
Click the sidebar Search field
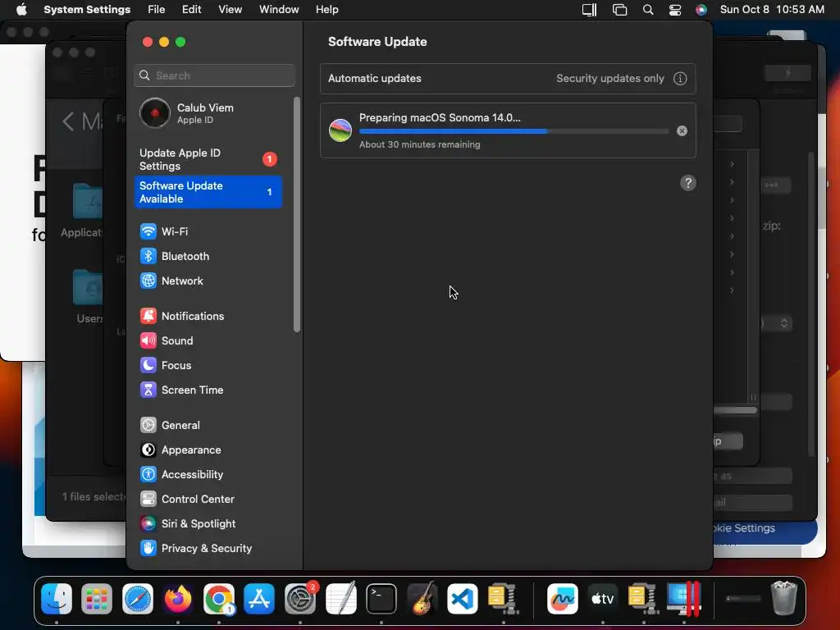(x=214, y=75)
